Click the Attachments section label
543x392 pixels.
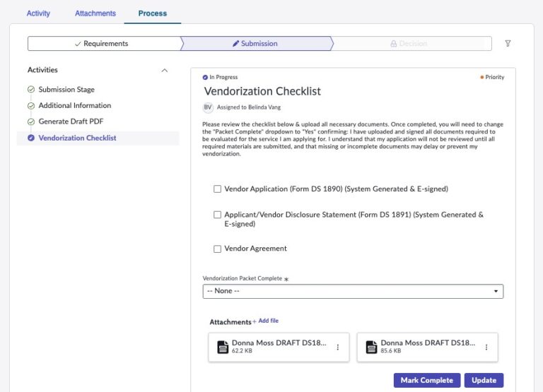click(x=230, y=322)
